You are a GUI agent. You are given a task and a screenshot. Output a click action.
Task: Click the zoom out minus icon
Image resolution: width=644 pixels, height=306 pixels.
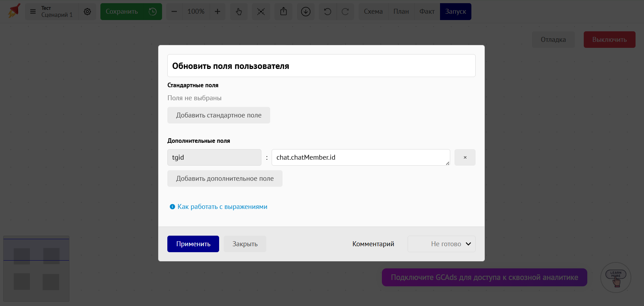tap(174, 12)
